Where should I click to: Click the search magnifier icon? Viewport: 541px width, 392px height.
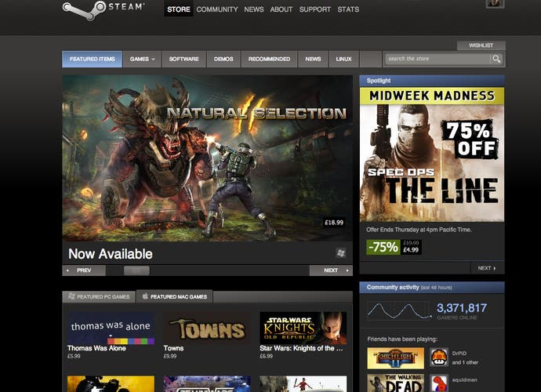pyautogui.click(x=496, y=59)
